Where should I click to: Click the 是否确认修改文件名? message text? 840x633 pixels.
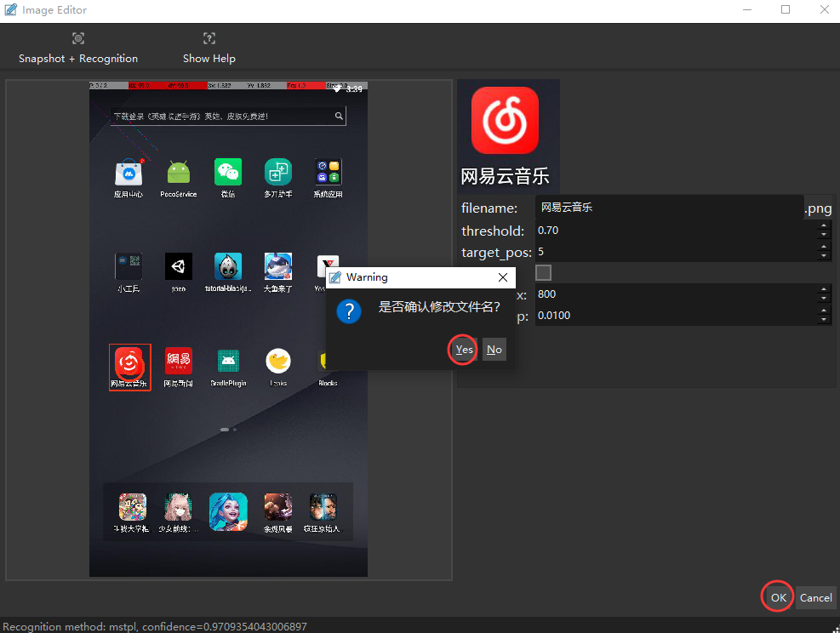[439, 307]
